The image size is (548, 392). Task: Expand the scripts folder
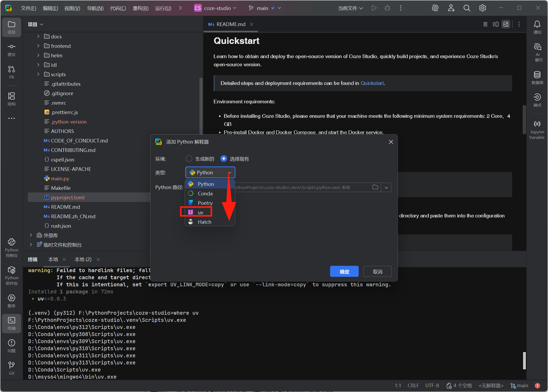pos(38,74)
